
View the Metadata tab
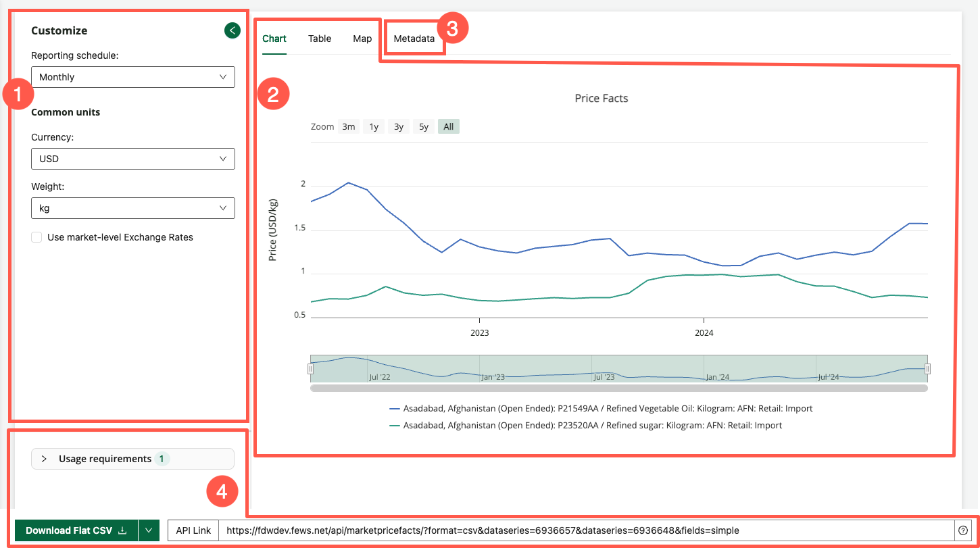(414, 39)
